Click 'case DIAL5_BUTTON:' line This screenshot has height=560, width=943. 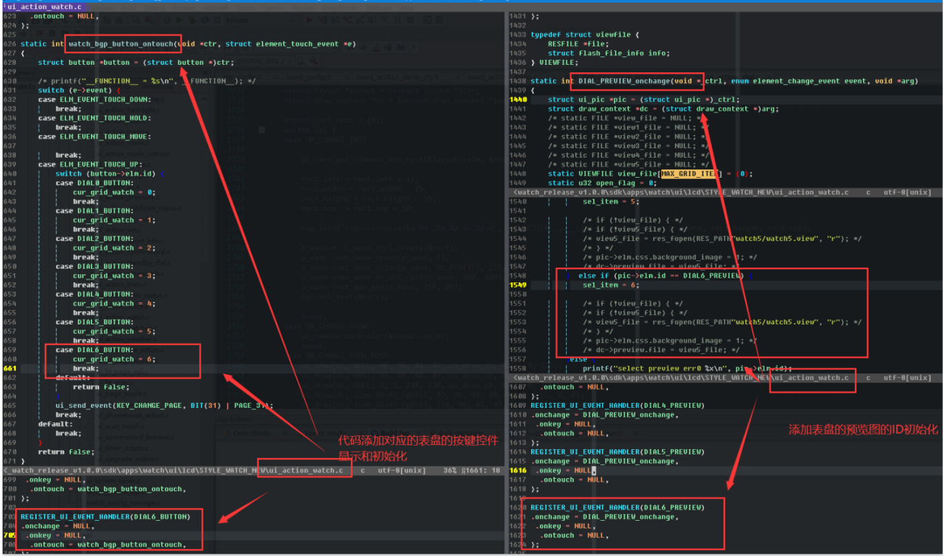[x=94, y=322]
